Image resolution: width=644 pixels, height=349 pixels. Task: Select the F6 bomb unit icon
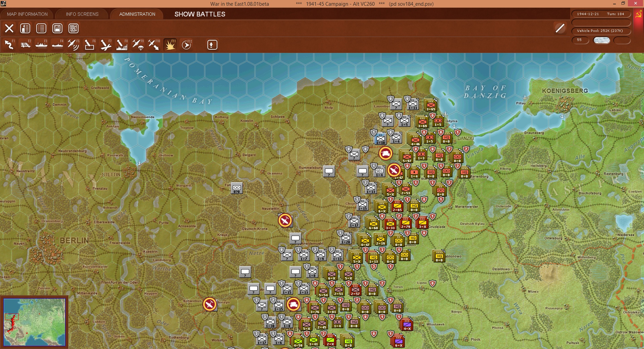[x=90, y=45]
